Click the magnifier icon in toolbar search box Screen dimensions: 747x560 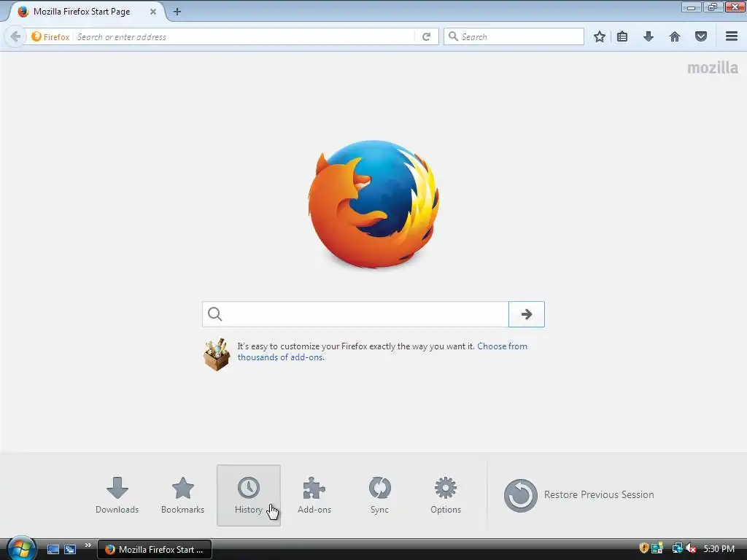(453, 36)
